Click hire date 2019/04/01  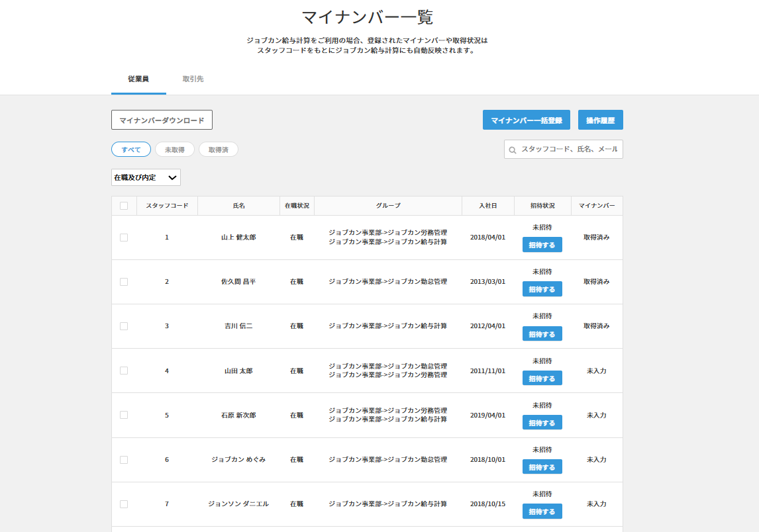point(488,416)
